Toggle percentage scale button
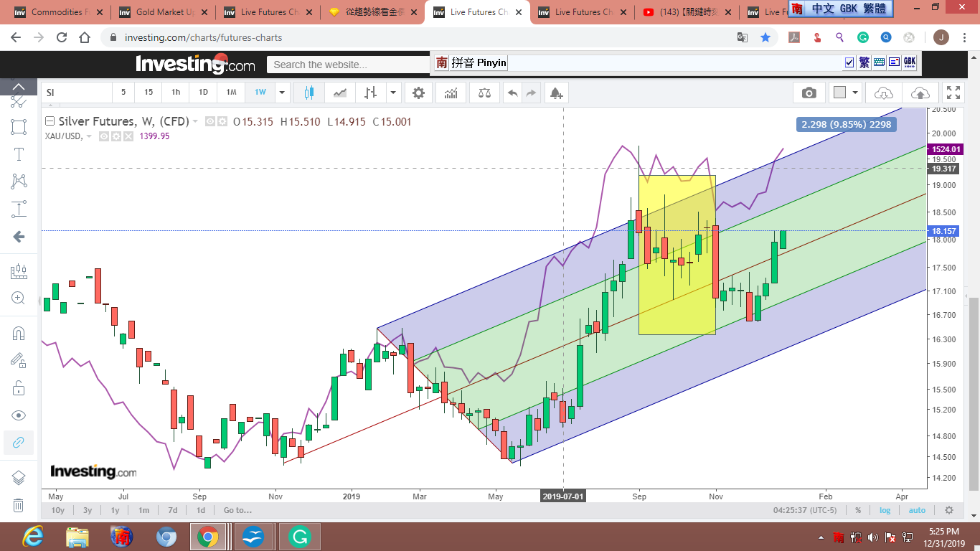980x551 pixels. [858, 510]
